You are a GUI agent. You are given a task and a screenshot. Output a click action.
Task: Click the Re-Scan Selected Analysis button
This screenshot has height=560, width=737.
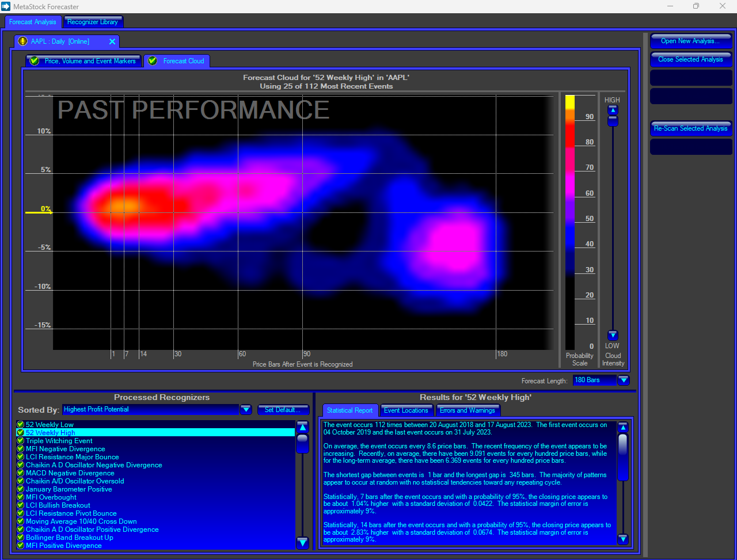(x=690, y=128)
